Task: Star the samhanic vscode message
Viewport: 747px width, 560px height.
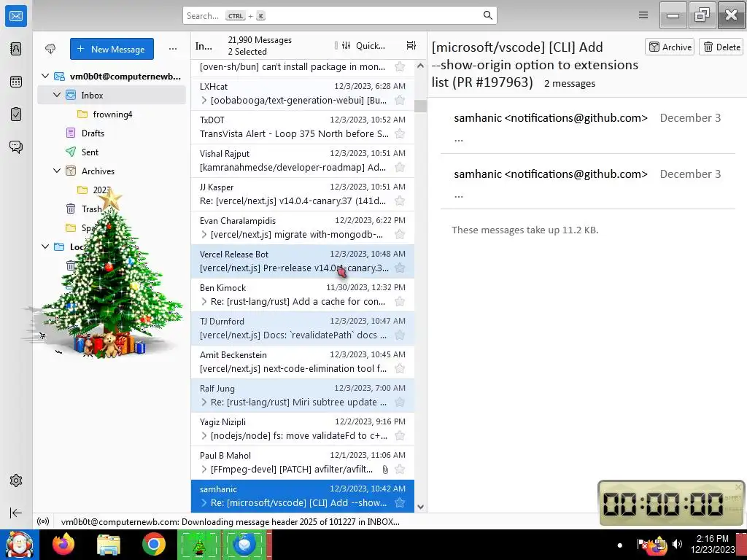Action: coord(400,503)
